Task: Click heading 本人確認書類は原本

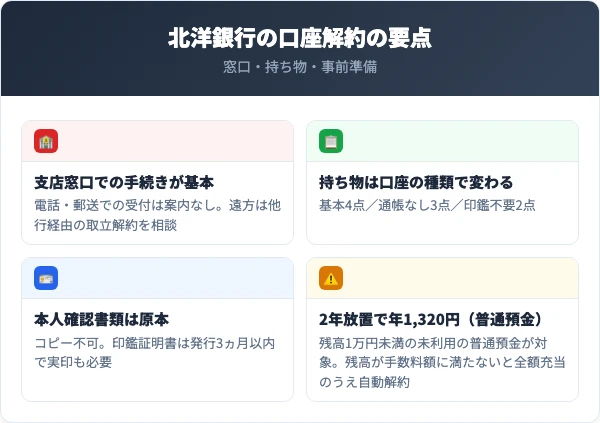Action: [x=101, y=320]
